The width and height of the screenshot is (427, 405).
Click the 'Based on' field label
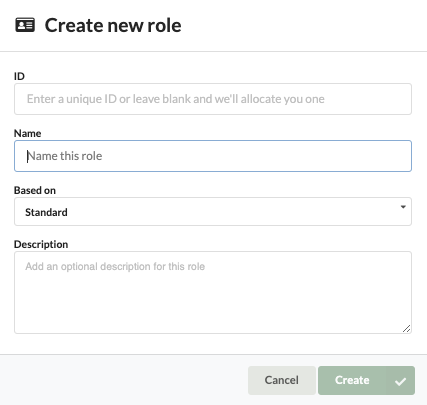click(x=35, y=190)
